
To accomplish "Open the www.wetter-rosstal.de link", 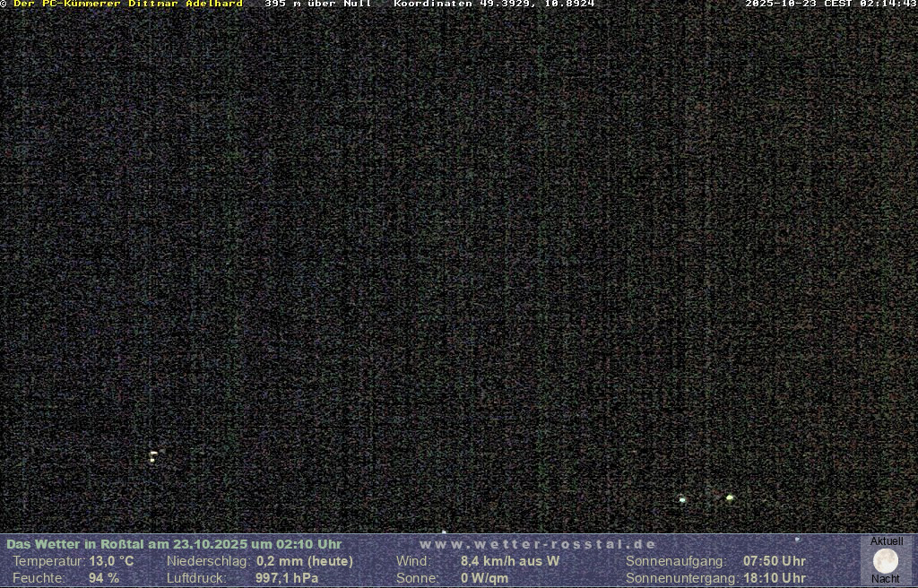I will (538, 544).
